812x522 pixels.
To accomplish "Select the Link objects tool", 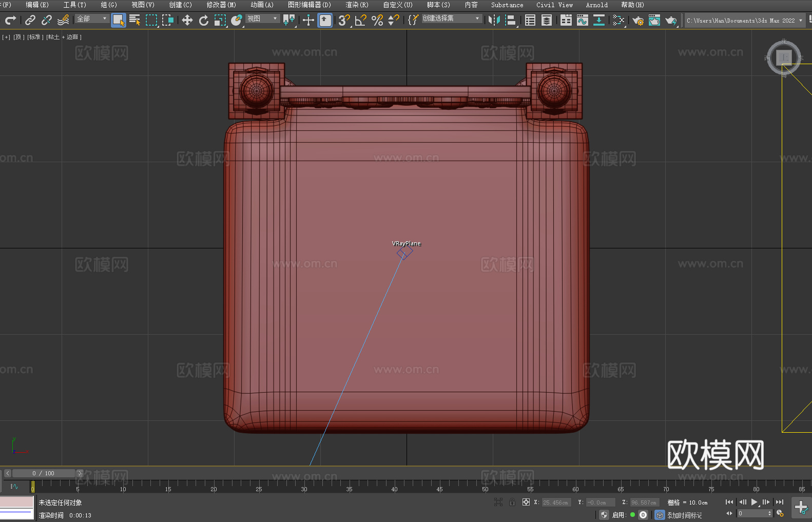I will (30, 20).
